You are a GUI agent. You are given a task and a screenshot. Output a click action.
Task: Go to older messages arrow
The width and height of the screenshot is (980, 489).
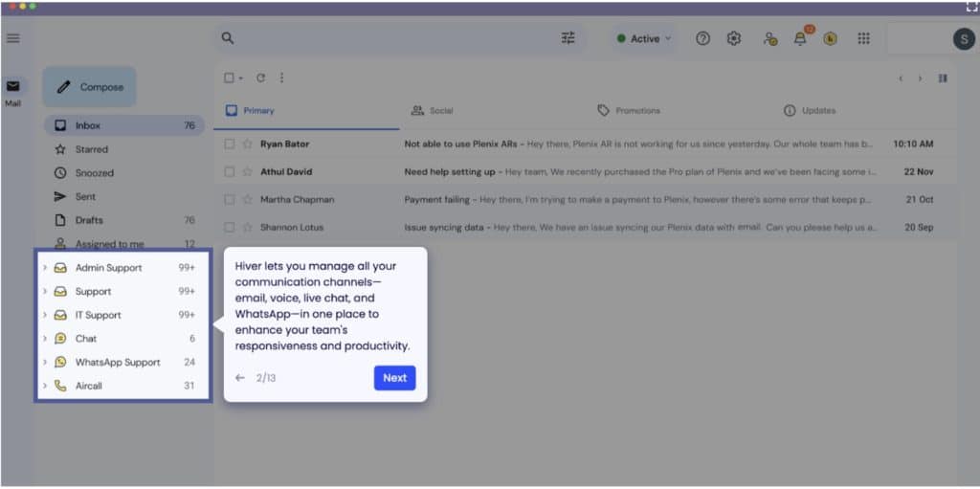[x=920, y=78]
